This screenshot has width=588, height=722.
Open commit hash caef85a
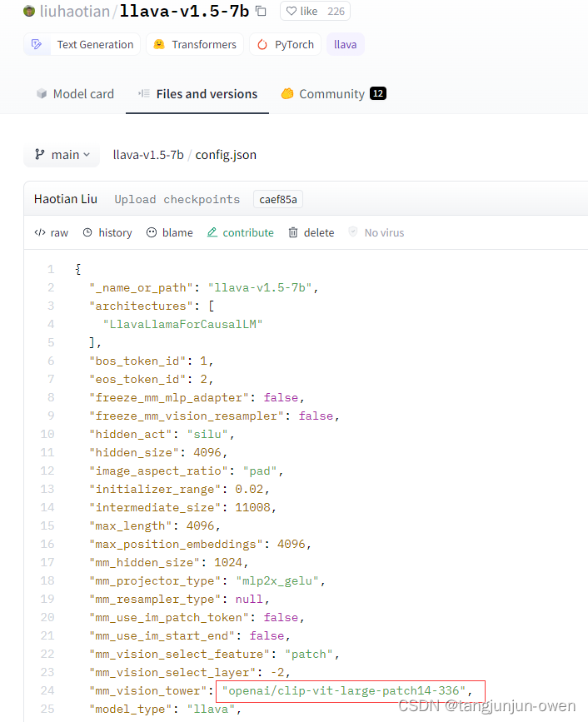pos(278,199)
